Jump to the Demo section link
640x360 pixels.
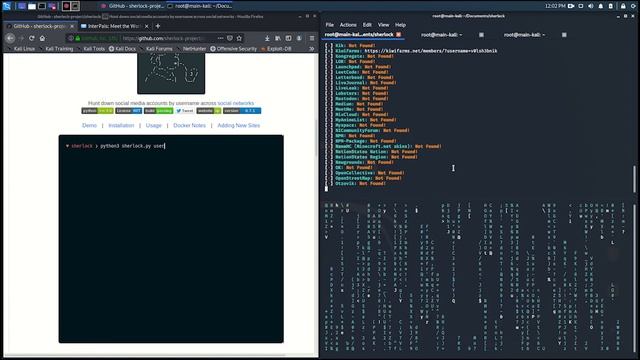[89, 125]
